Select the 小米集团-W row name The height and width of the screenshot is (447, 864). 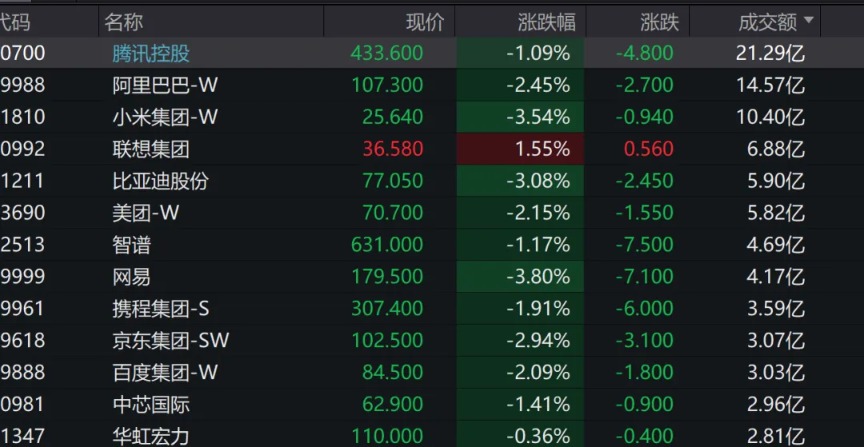[165, 117]
